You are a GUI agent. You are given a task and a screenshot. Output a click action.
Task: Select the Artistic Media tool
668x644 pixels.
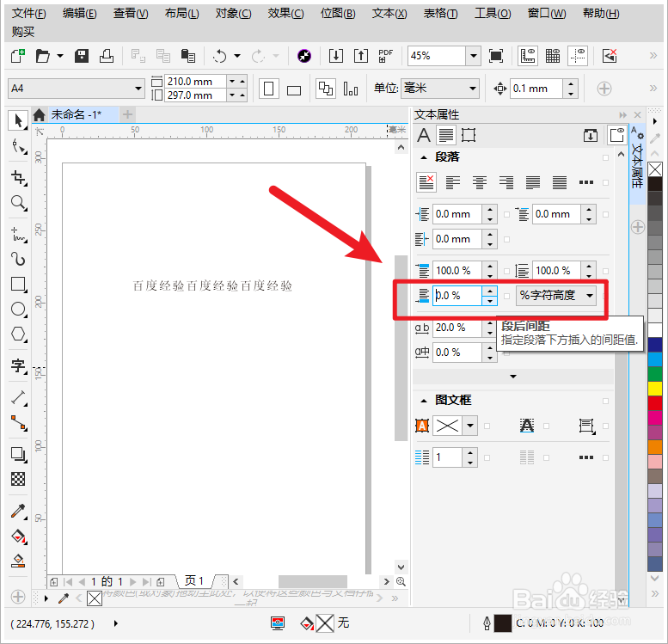pos(18,259)
